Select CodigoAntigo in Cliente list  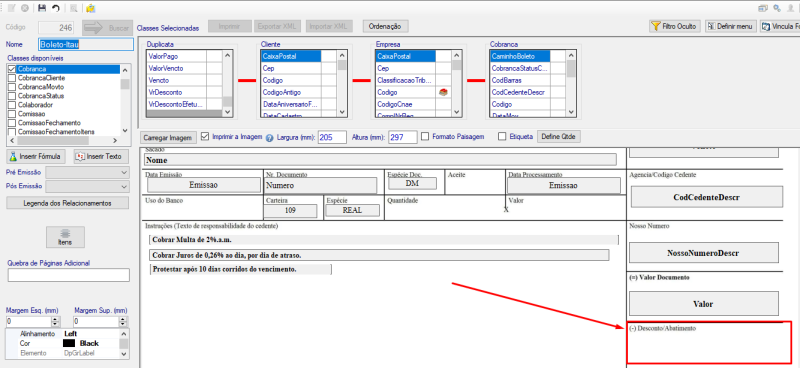[291, 92]
